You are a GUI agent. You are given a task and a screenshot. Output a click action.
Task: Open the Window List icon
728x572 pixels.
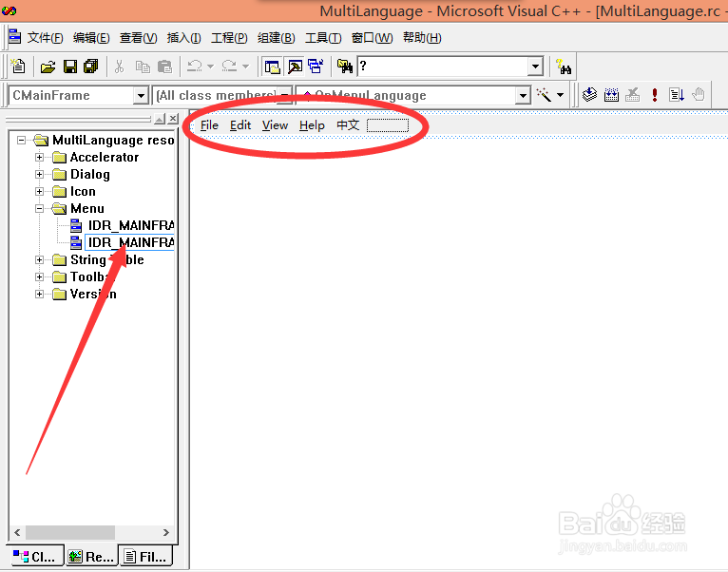click(316, 67)
